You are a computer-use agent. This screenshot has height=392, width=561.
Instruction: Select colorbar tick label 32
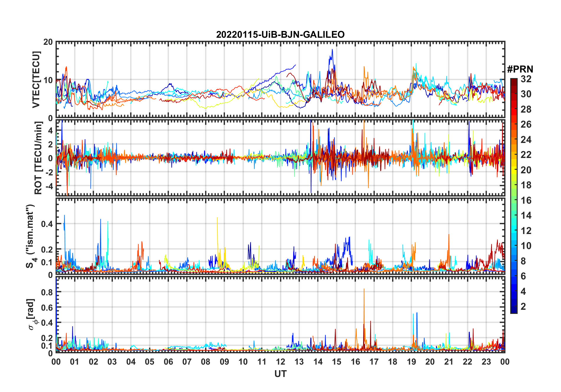(526, 79)
